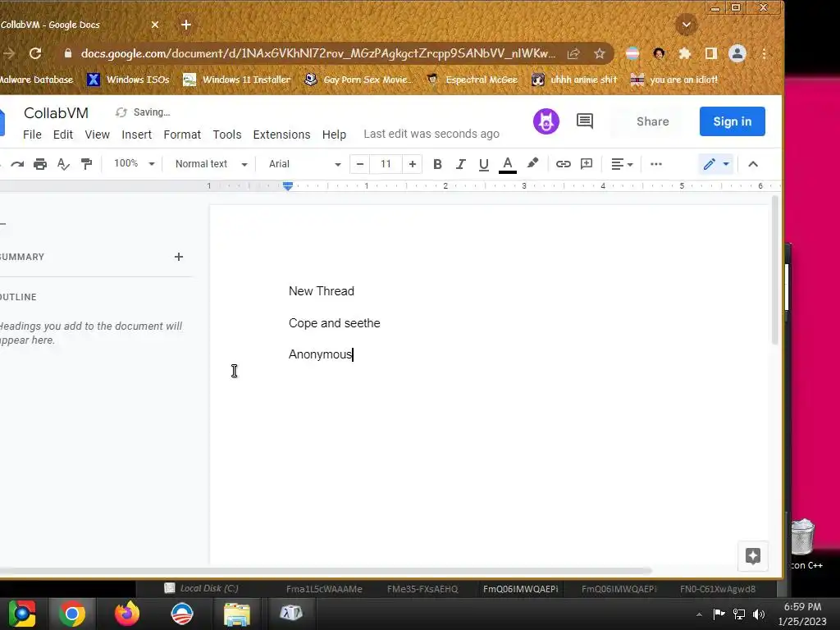This screenshot has width=840, height=630.
Task: Open the View menu
Action: [97, 135]
